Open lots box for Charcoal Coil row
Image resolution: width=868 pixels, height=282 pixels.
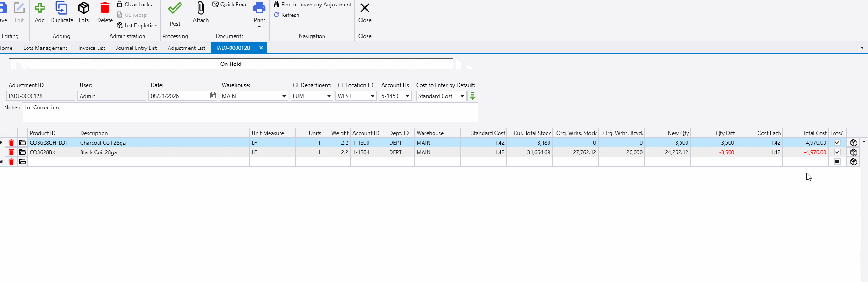[x=853, y=143]
